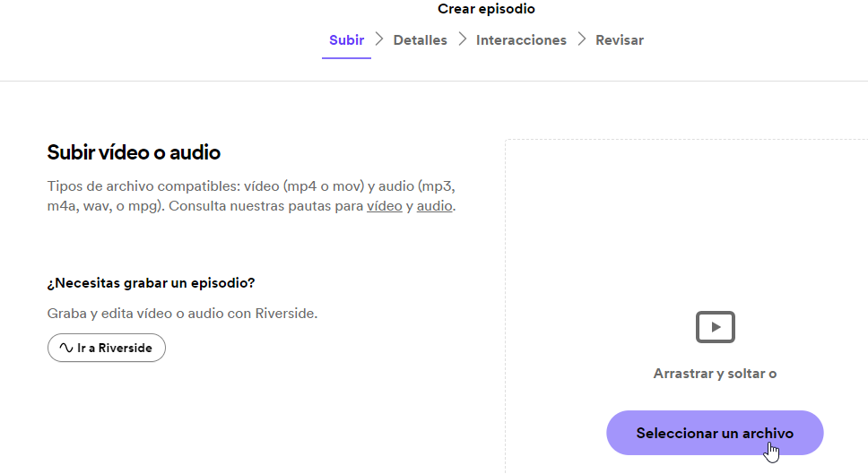
Task: Open Riverside with Ir a Riverside button
Action: (107, 348)
